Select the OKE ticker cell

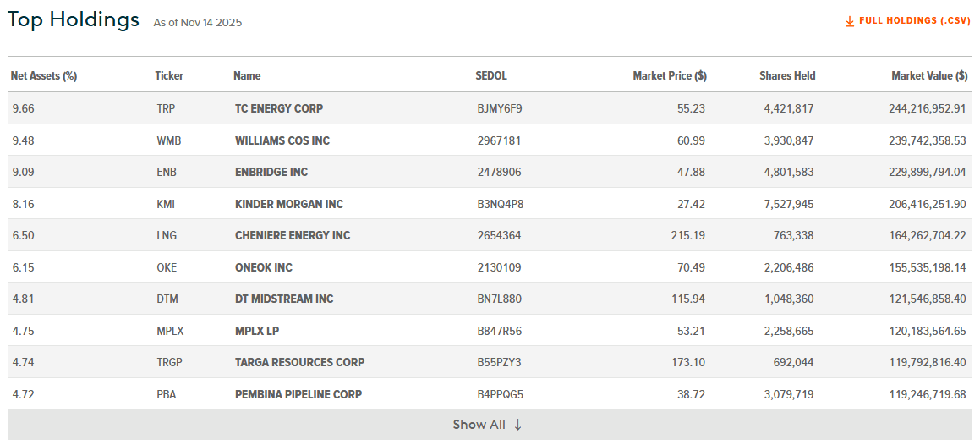pyautogui.click(x=167, y=267)
